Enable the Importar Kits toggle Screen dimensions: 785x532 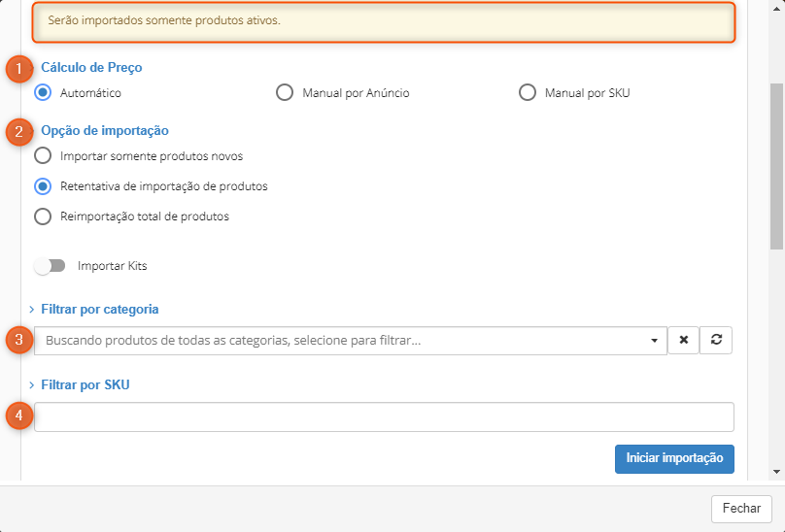pyautogui.click(x=49, y=266)
